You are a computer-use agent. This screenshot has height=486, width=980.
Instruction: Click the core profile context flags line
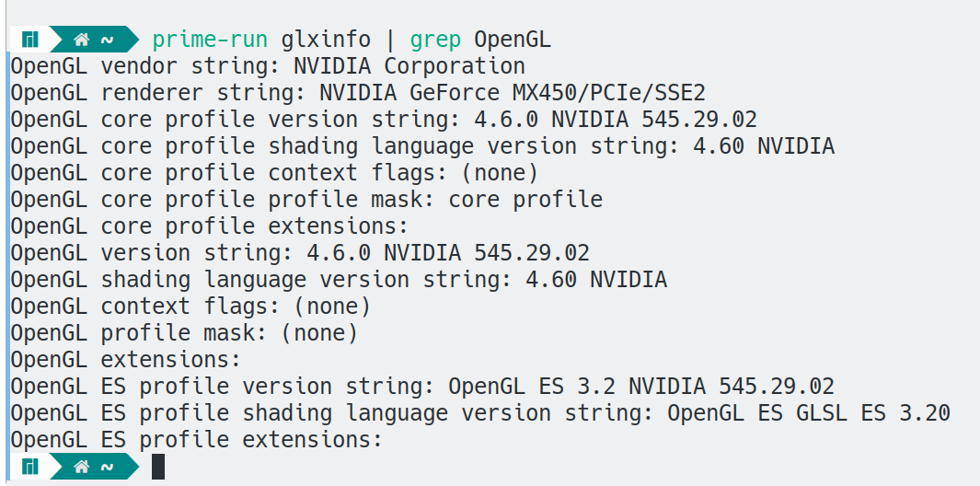[273, 173]
